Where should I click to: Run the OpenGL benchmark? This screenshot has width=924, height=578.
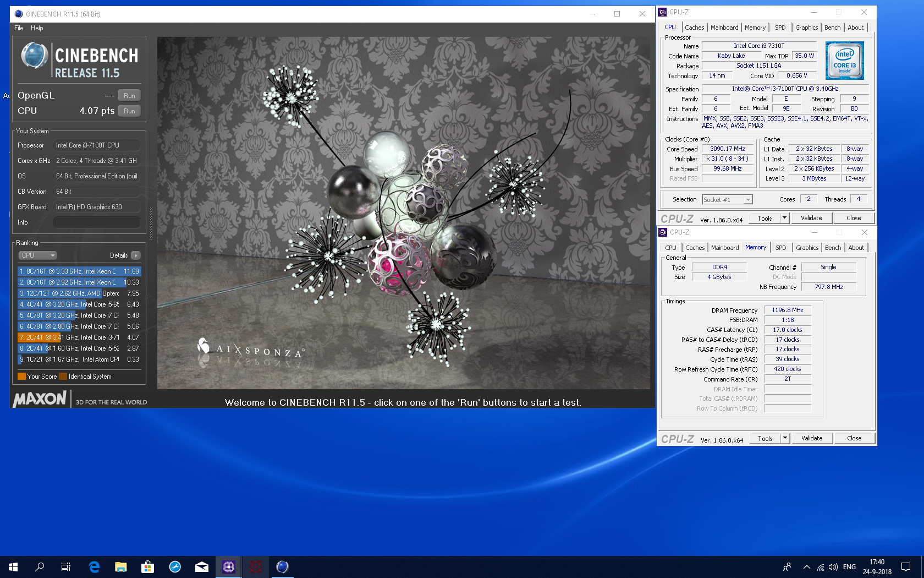click(x=129, y=95)
